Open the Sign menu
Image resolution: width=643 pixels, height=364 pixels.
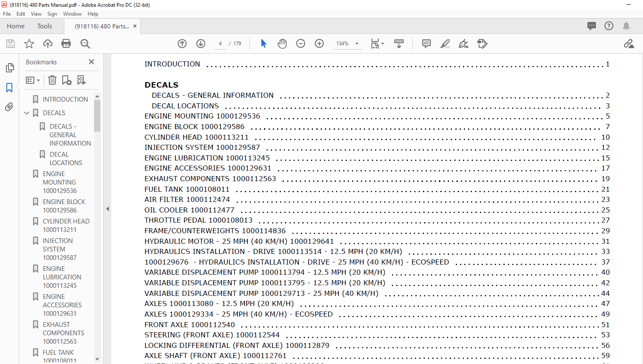click(x=52, y=14)
